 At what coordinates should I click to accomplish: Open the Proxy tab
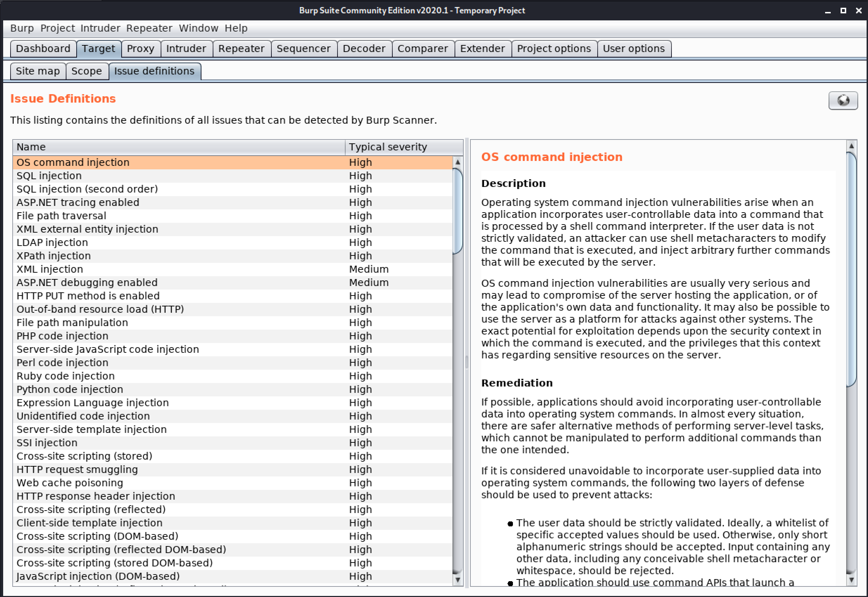coord(140,48)
